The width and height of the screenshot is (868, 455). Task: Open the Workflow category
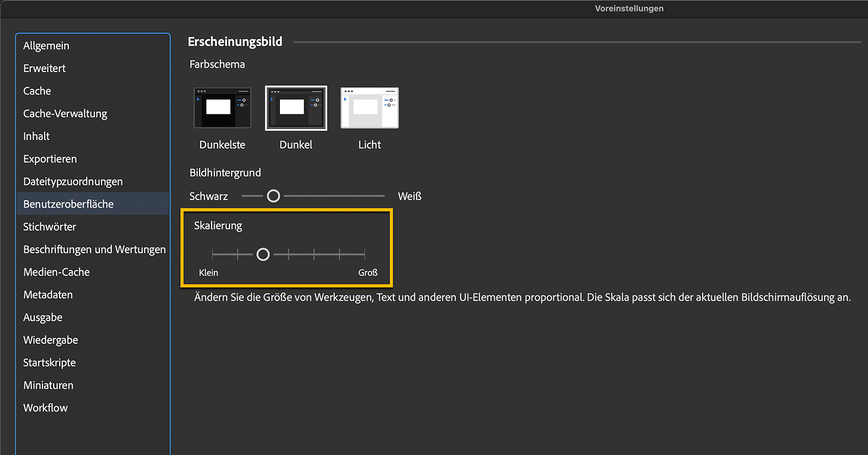pyautogui.click(x=46, y=408)
